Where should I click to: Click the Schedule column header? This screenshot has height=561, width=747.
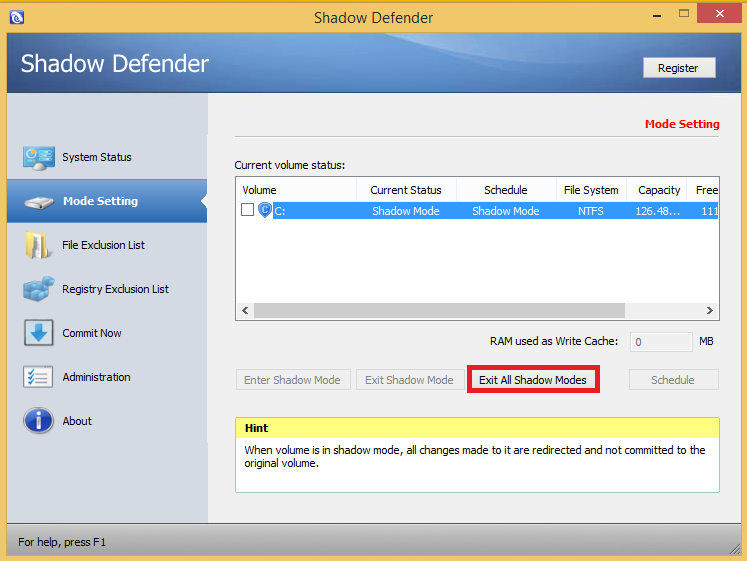coord(506,190)
